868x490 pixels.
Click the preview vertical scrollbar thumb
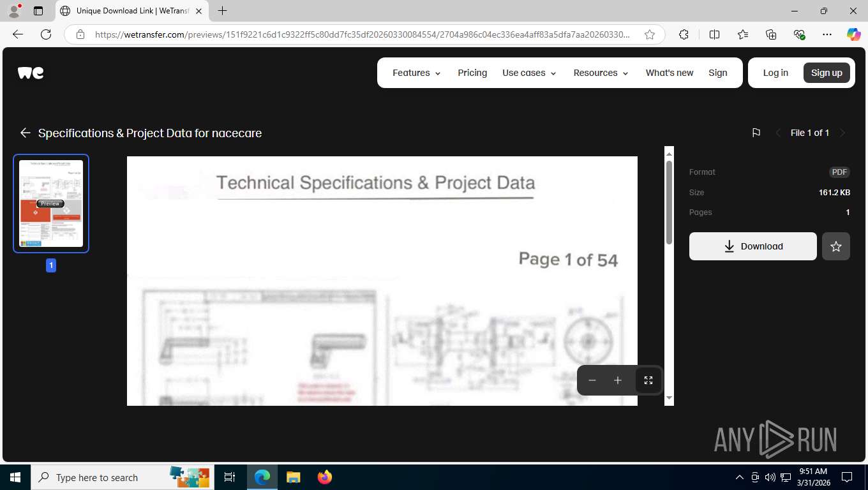click(x=669, y=202)
